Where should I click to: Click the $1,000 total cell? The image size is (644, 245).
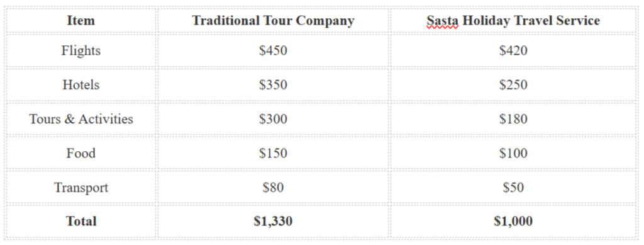pyautogui.click(x=513, y=221)
